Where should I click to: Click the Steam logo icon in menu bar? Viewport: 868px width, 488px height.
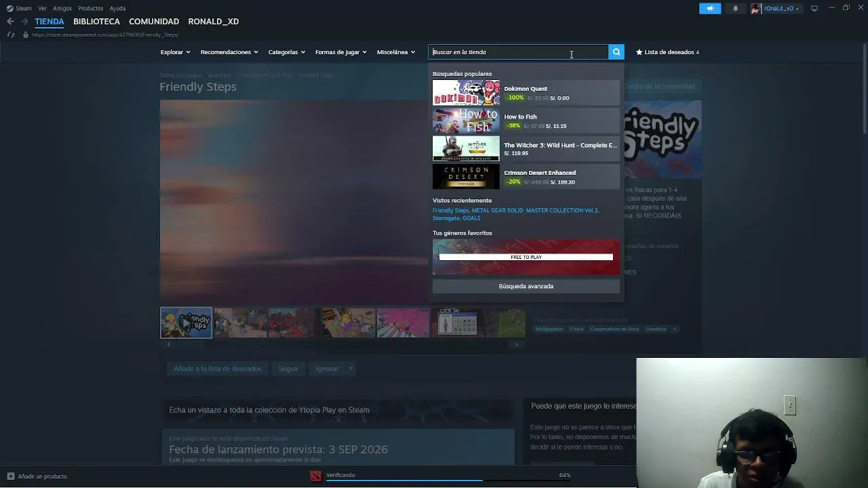9,8
